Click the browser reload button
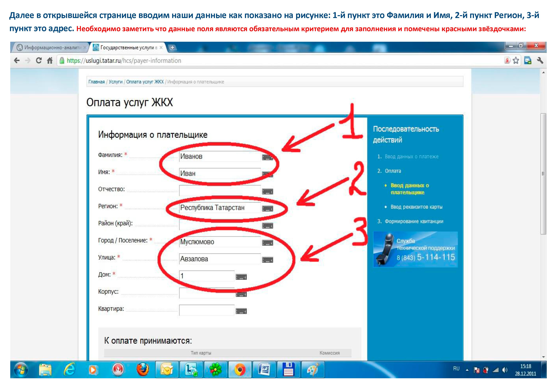 39,60
